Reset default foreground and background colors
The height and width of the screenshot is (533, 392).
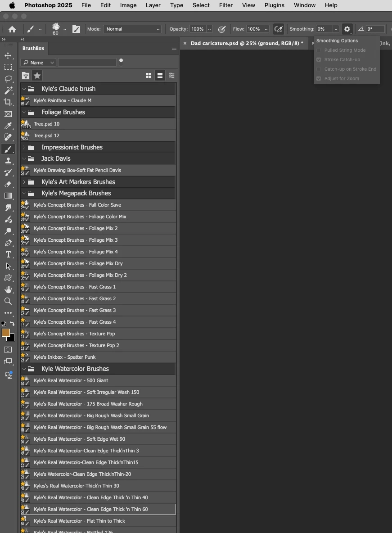coord(4,324)
